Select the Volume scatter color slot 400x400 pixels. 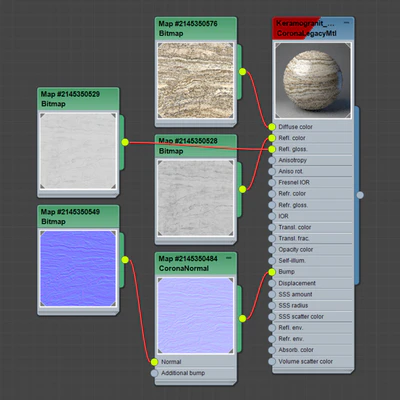(x=313, y=361)
